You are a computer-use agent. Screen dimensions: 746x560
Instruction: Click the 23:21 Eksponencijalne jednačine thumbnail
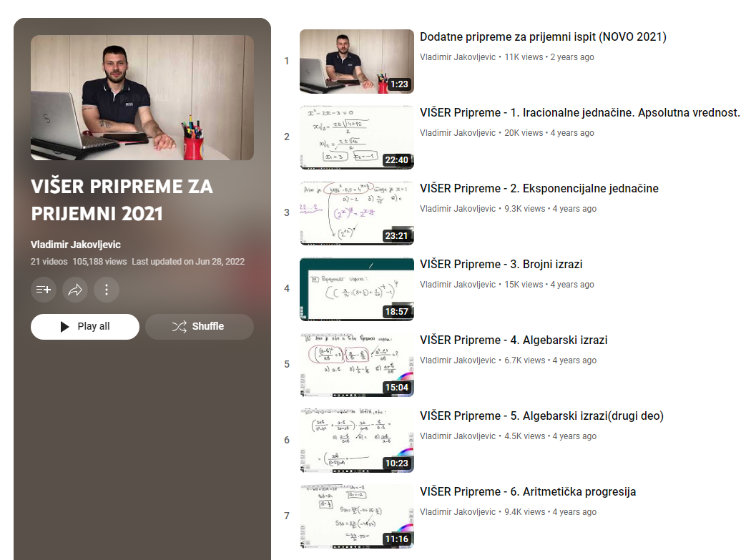[x=357, y=212]
